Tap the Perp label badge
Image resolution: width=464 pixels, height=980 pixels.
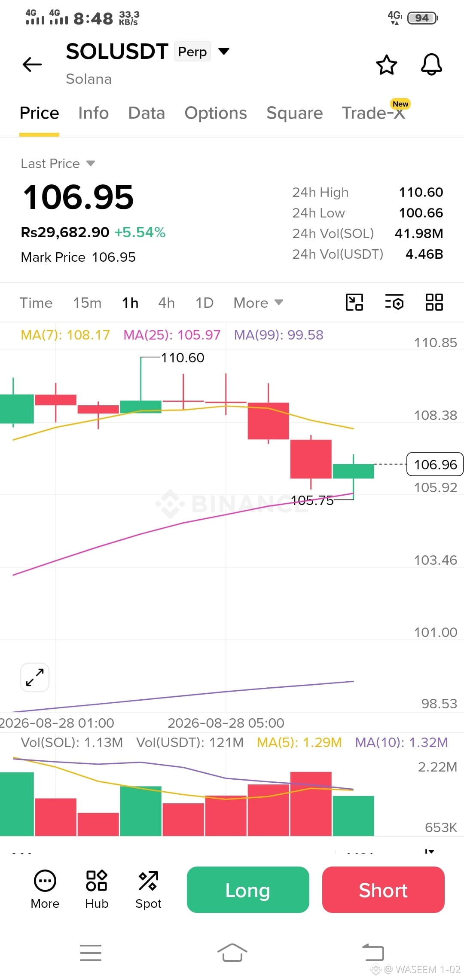(192, 52)
